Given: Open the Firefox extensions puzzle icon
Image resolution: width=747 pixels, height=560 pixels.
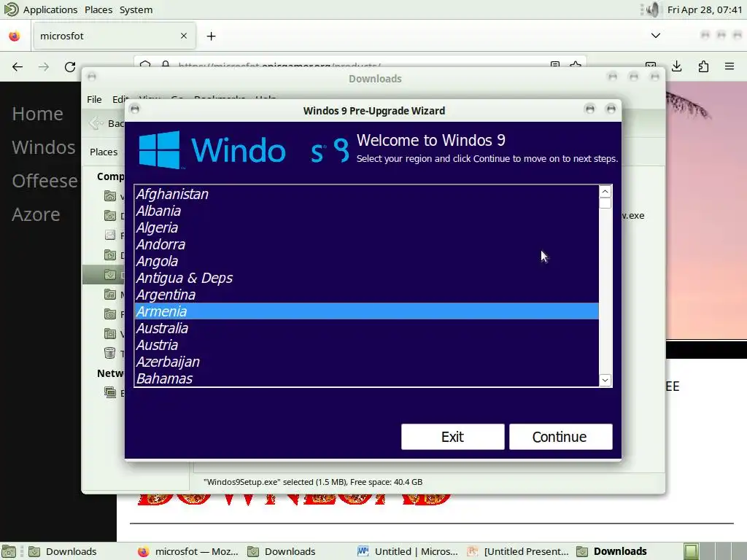Looking at the screenshot, I should (x=703, y=66).
